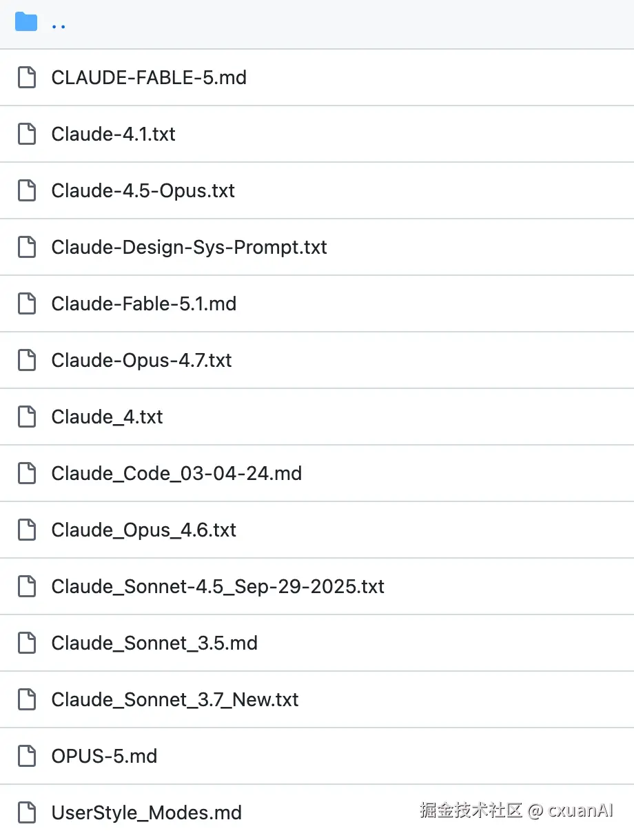
Task: Open the CLAUDE-FABLE-5.md file
Action: coord(149,77)
